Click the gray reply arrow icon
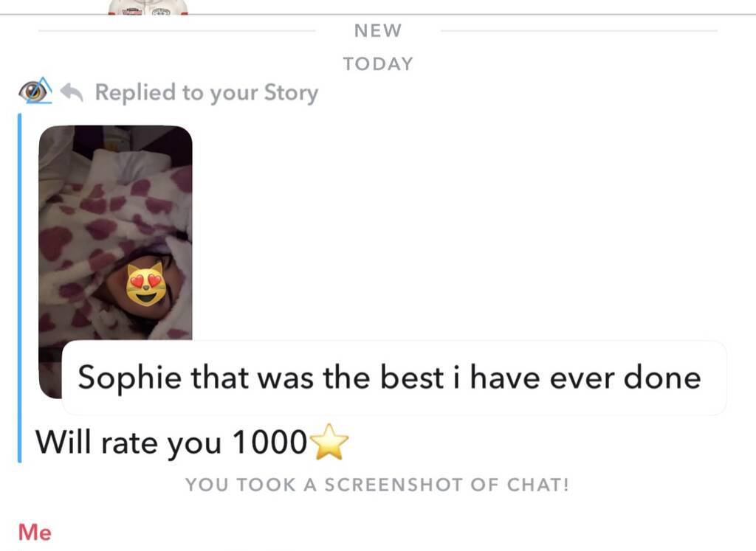The image size is (756, 551). [72, 92]
